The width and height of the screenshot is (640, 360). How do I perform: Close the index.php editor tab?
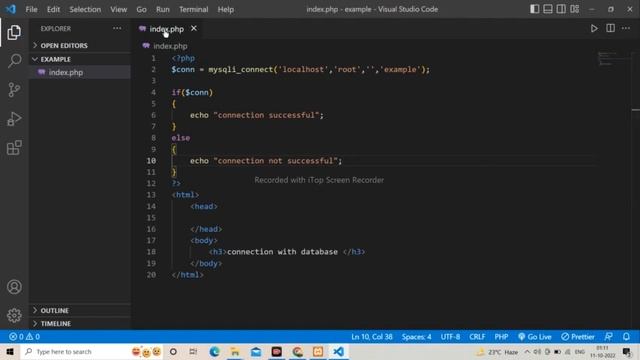[x=194, y=28]
